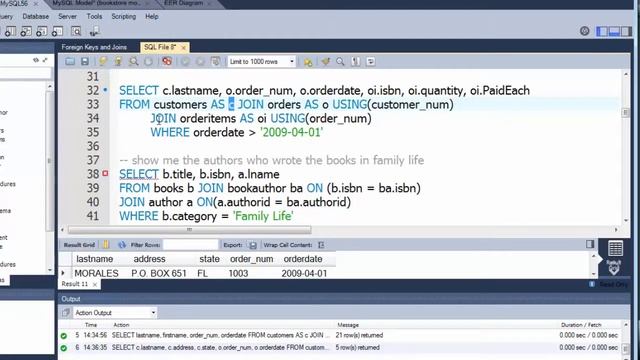The height and width of the screenshot is (360, 640).
Task: Click the editor horizontal scrollbar thumb
Action: 189,230
